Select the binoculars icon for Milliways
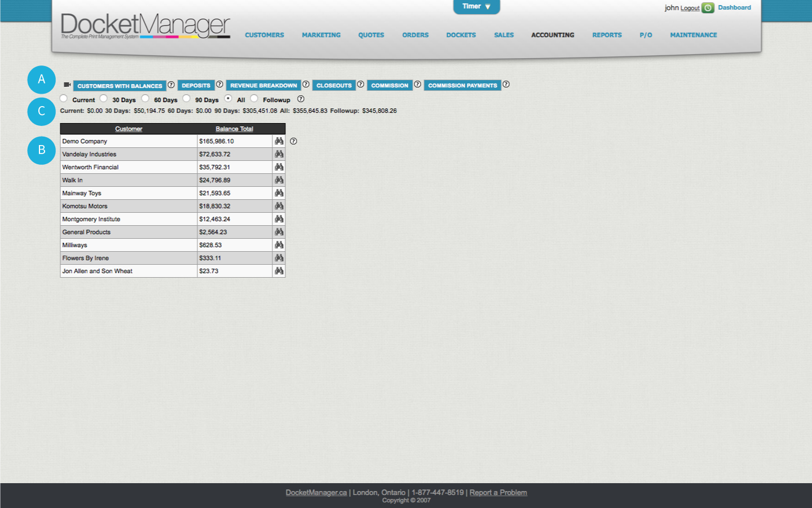This screenshot has width=812, height=508. point(279,244)
